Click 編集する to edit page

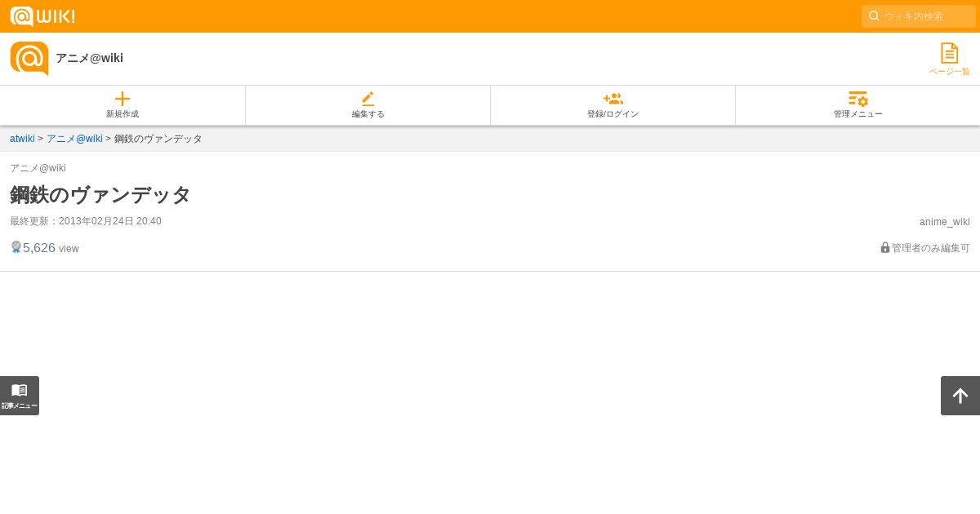pyautogui.click(x=367, y=105)
